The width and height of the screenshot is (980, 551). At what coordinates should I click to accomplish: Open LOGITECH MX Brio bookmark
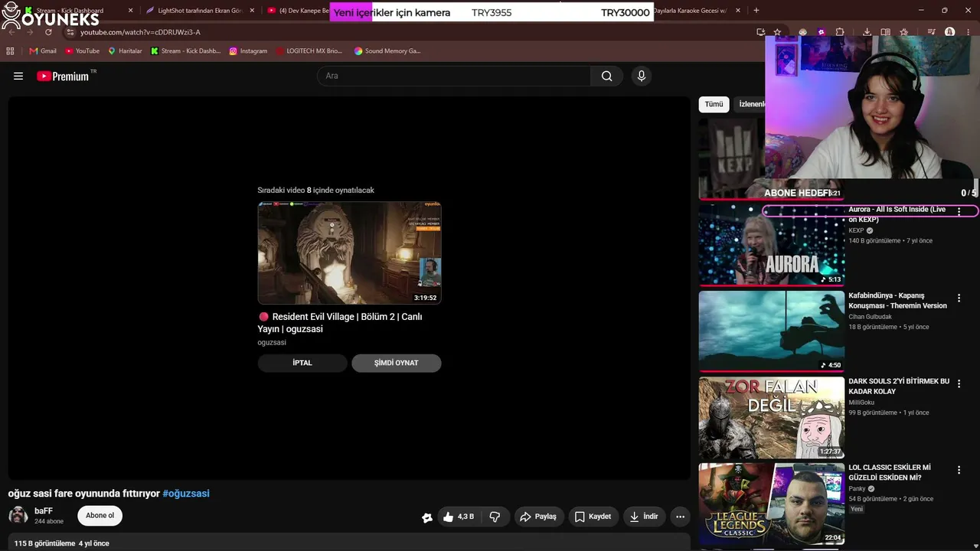coord(309,51)
